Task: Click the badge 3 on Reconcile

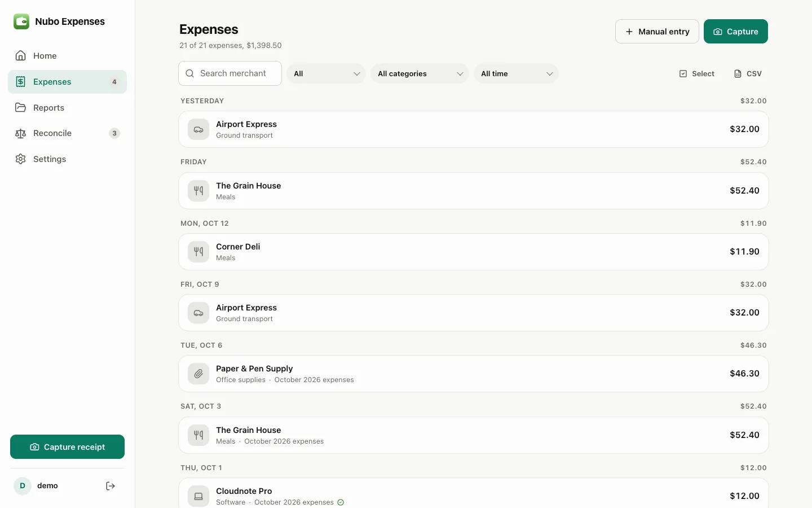Action: pos(114,133)
